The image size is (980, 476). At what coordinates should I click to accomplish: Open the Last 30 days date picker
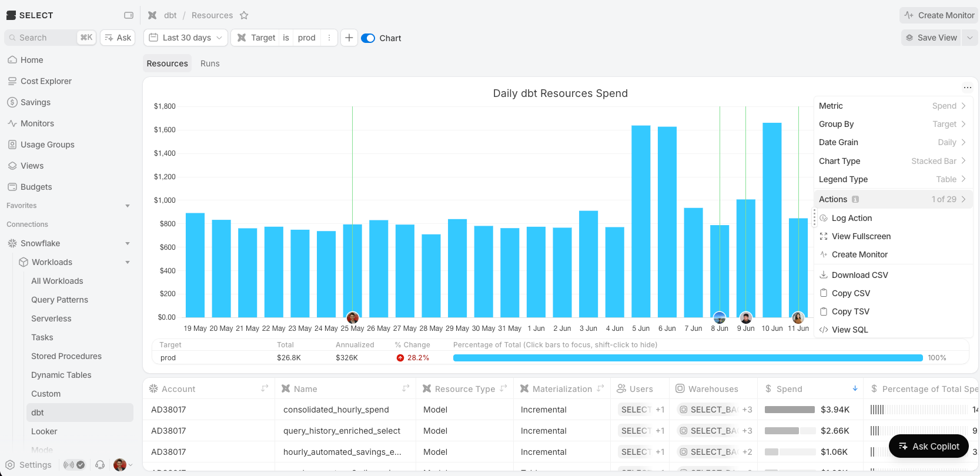(186, 38)
